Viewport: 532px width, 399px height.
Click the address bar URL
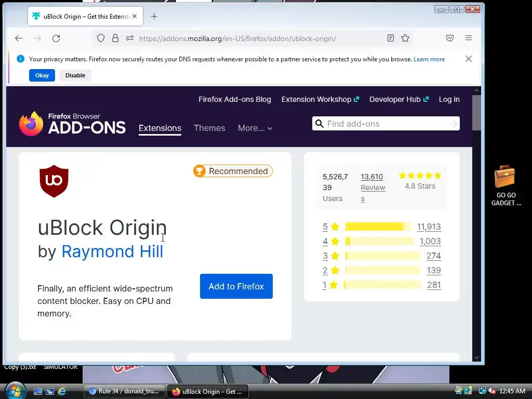tap(237, 38)
